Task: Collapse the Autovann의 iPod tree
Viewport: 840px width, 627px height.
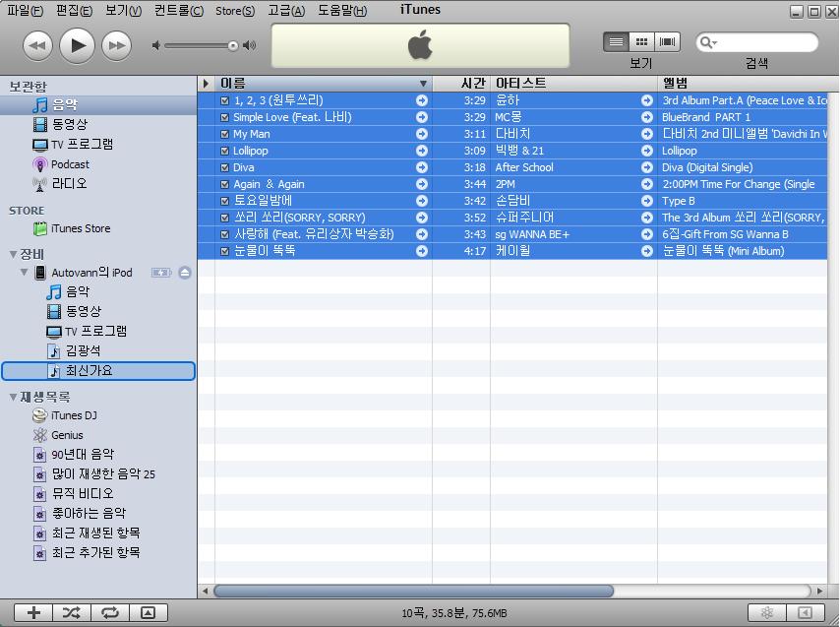Action: [x=25, y=273]
